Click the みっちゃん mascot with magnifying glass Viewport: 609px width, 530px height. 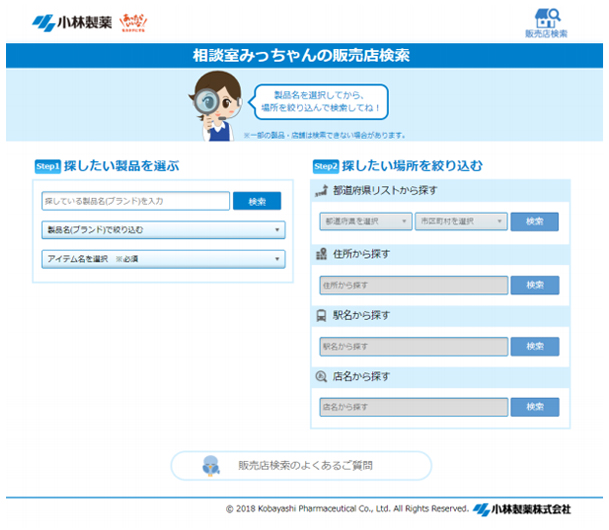[x=216, y=106]
